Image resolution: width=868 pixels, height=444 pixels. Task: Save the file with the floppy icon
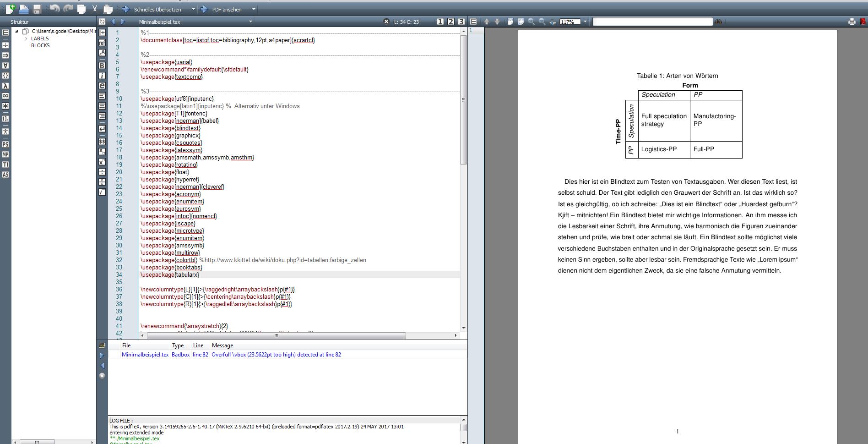38,9
